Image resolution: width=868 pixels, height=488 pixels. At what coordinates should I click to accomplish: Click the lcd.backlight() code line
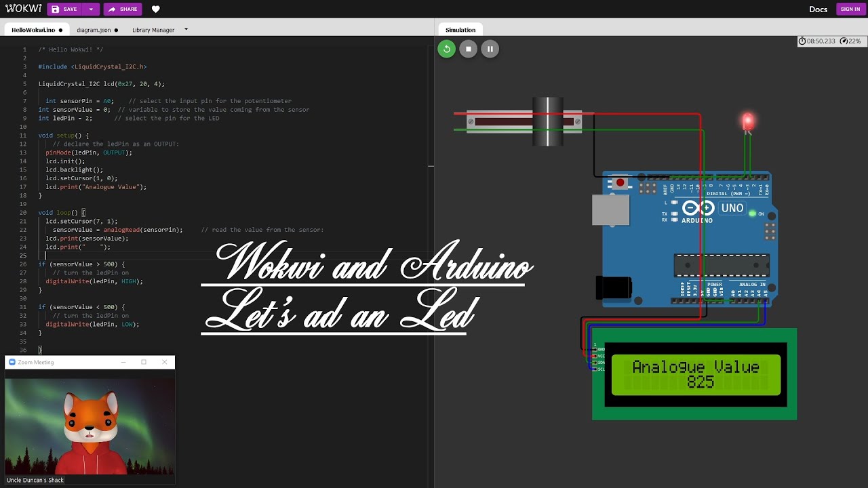75,170
